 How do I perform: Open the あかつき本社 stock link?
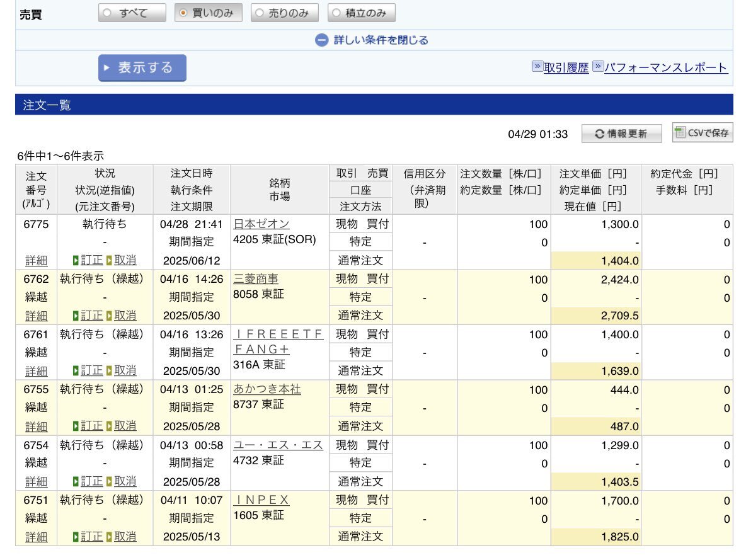pyautogui.click(x=267, y=389)
